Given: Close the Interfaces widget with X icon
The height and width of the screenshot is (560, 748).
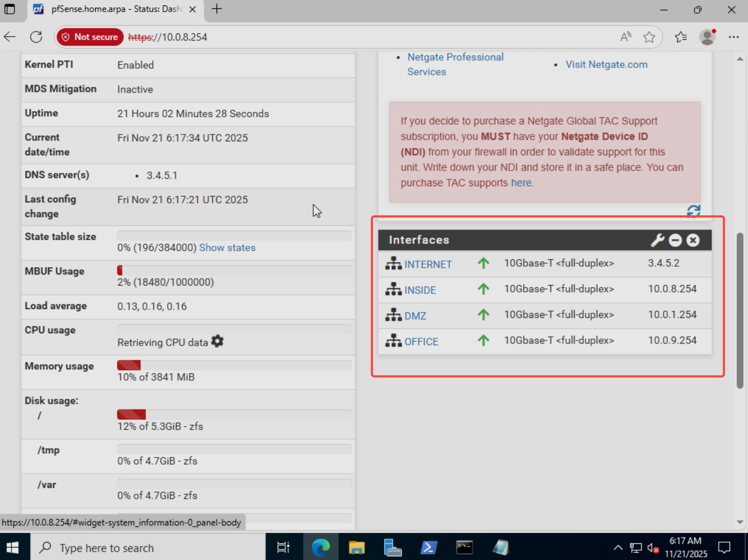Looking at the screenshot, I should [x=693, y=240].
